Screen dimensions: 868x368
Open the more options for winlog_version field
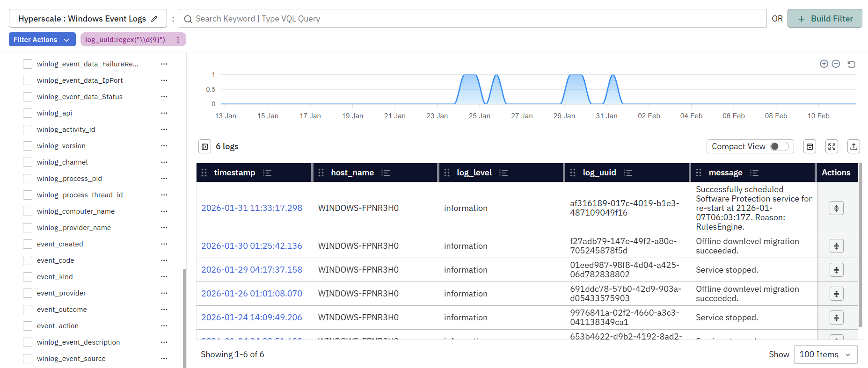164,146
